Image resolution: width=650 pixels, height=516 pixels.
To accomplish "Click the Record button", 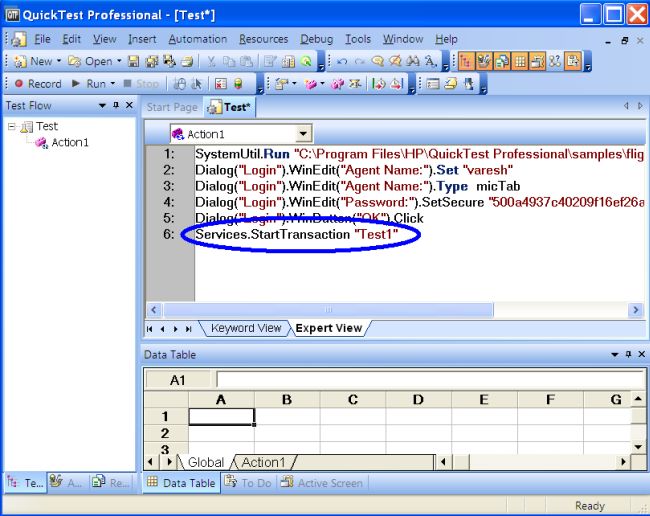I will (x=38, y=84).
